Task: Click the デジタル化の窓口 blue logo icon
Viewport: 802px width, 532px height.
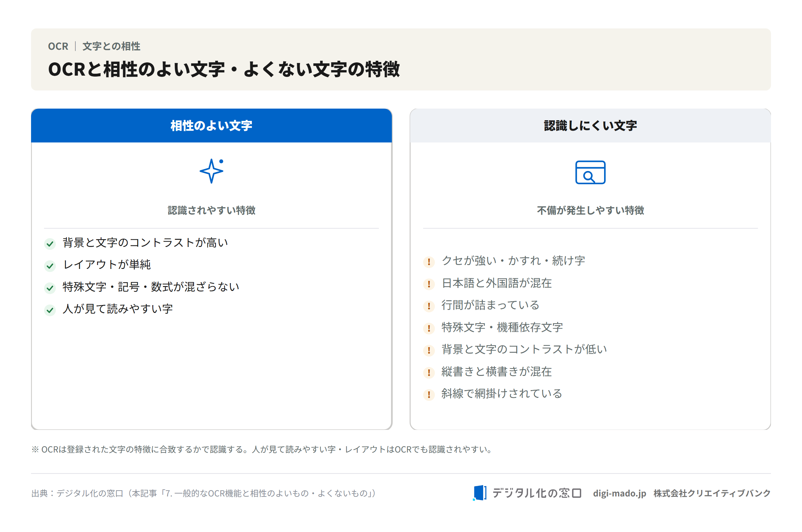Action: [479, 493]
